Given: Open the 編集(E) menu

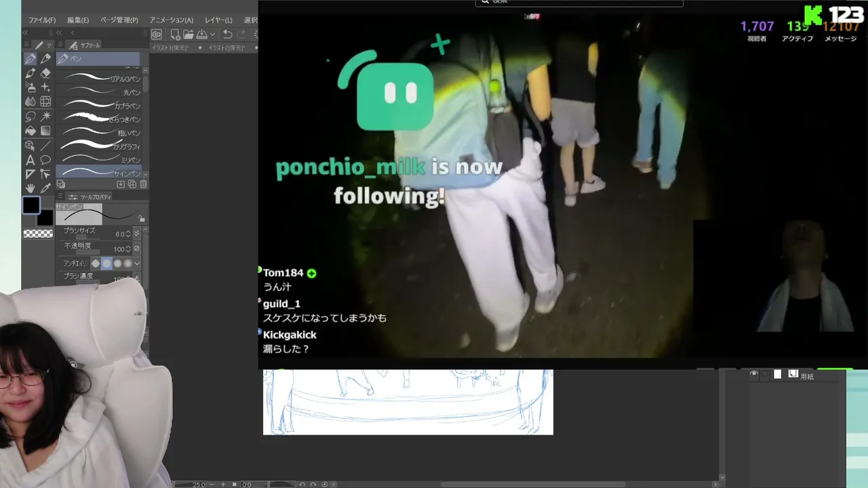Looking at the screenshot, I should (78, 20).
